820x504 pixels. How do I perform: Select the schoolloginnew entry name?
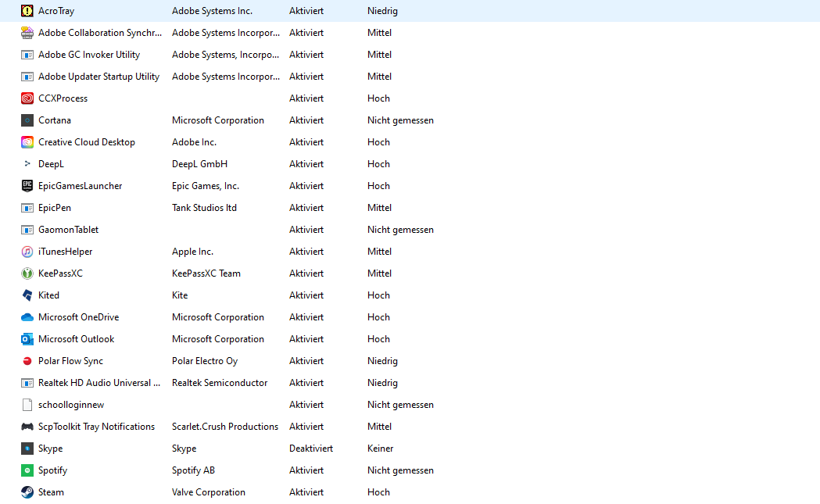pos(71,405)
